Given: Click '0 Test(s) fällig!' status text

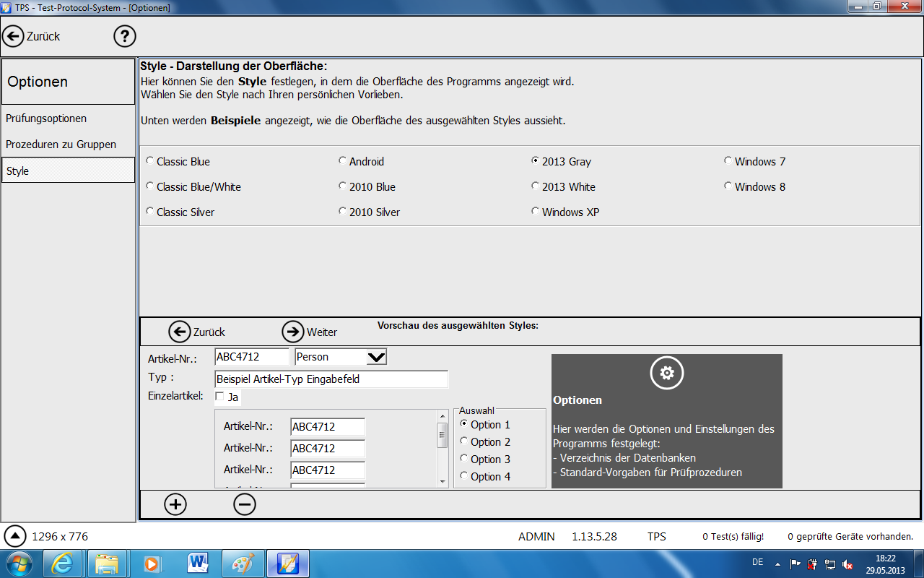Looking at the screenshot, I should 733,537.
